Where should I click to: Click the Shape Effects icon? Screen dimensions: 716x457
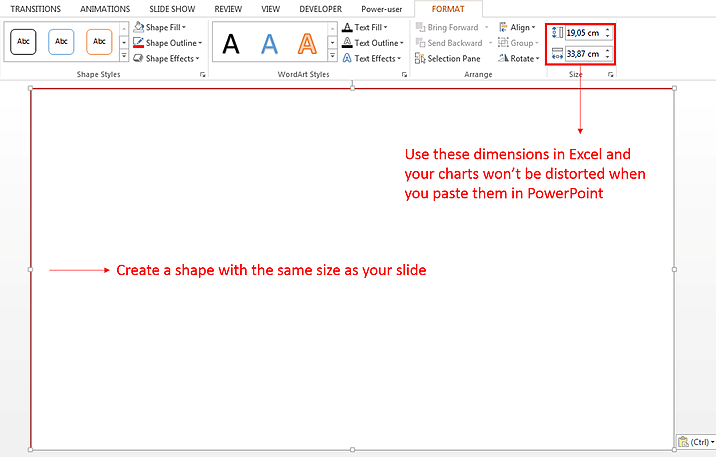pos(138,58)
